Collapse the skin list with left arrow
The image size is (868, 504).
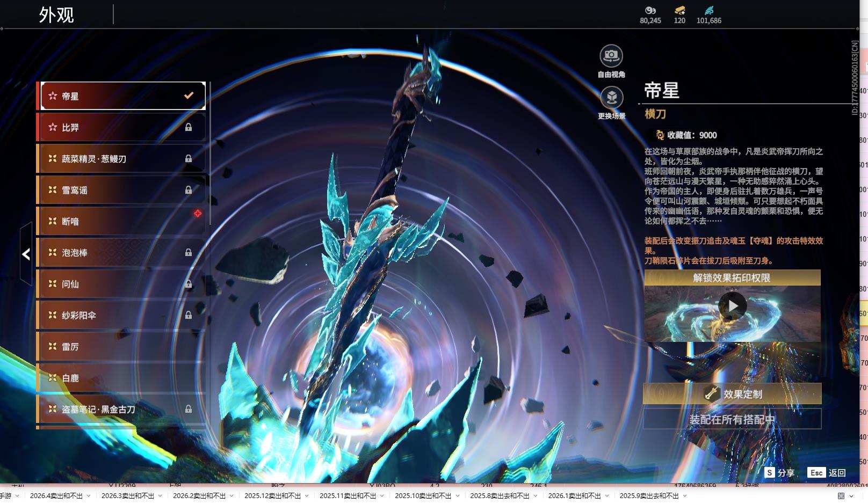tap(26, 254)
